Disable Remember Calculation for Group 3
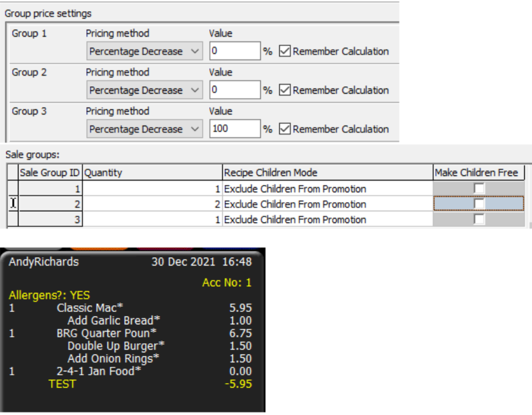 pyautogui.click(x=285, y=129)
